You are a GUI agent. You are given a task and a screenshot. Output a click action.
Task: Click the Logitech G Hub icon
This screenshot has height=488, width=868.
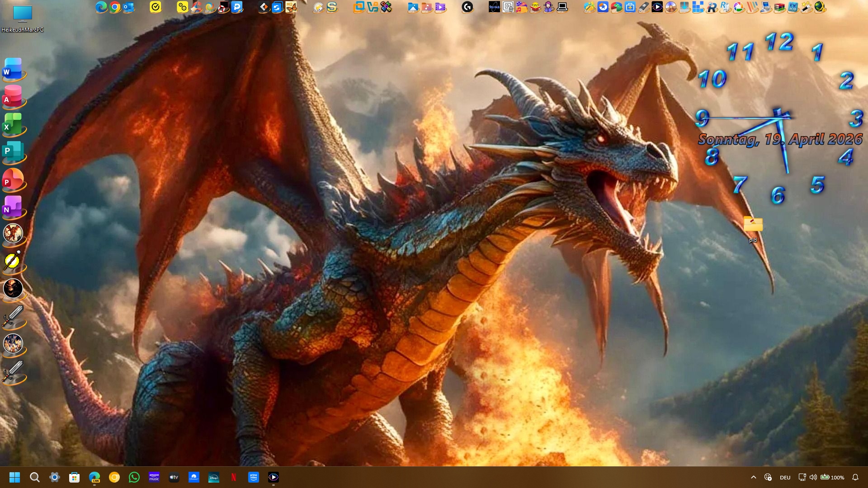coord(467,7)
